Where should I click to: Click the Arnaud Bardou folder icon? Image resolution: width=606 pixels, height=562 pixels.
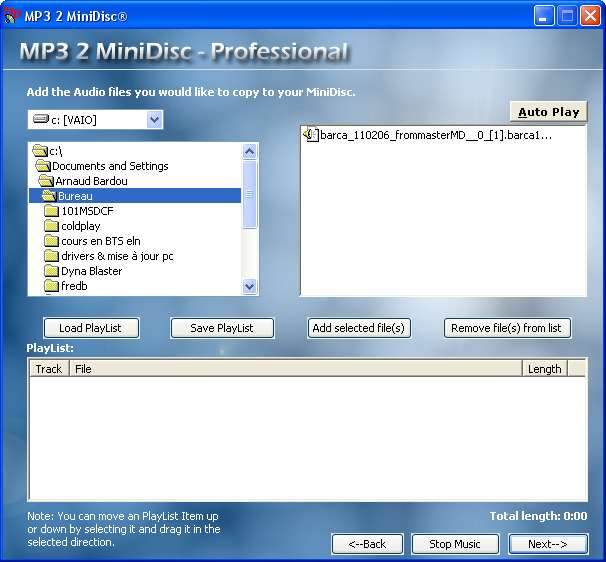[46, 181]
